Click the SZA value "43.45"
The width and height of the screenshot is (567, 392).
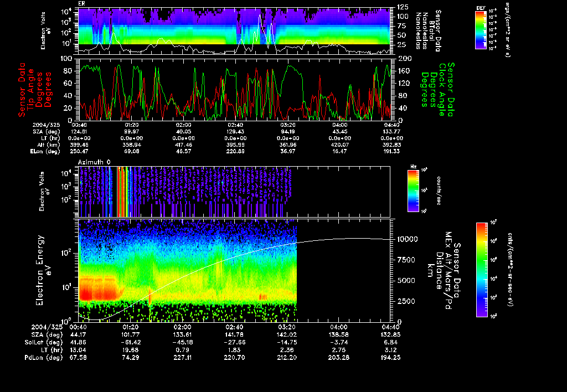pos(339,132)
